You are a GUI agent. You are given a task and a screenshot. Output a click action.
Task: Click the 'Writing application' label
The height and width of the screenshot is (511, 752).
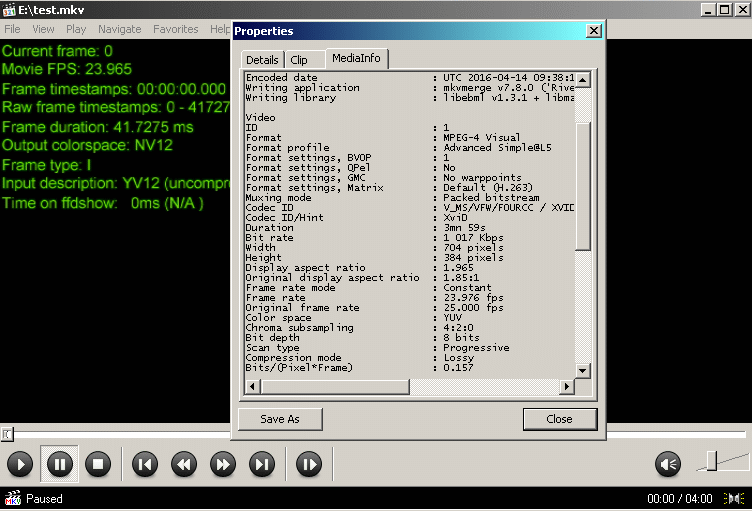pos(303,88)
